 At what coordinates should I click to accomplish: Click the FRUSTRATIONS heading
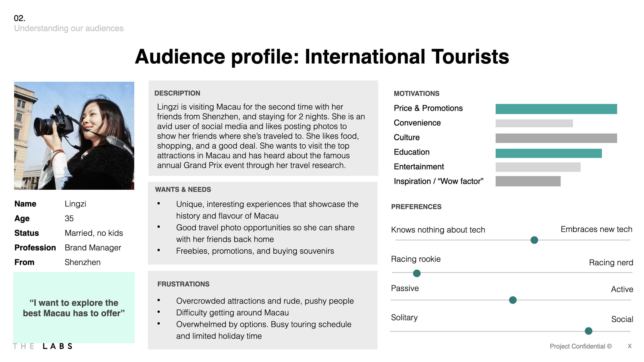pos(183,284)
